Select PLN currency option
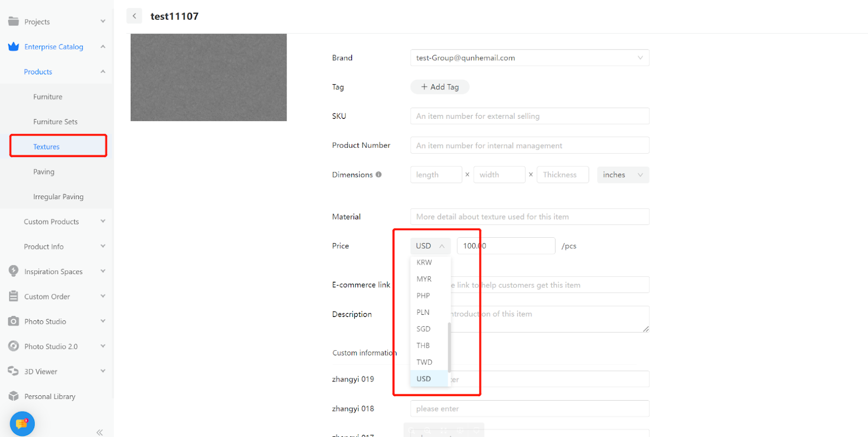 pyautogui.click(x=429, y=312)
